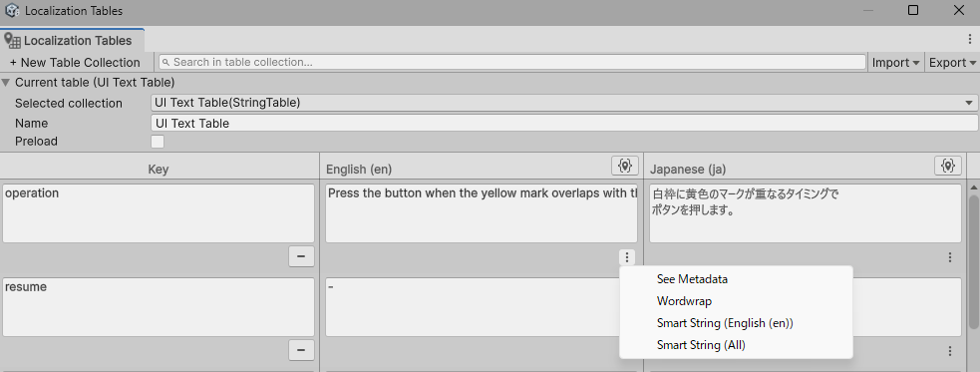Click the search magnifier icon in search field
980x372 pixels.
[x=166, y=62]
